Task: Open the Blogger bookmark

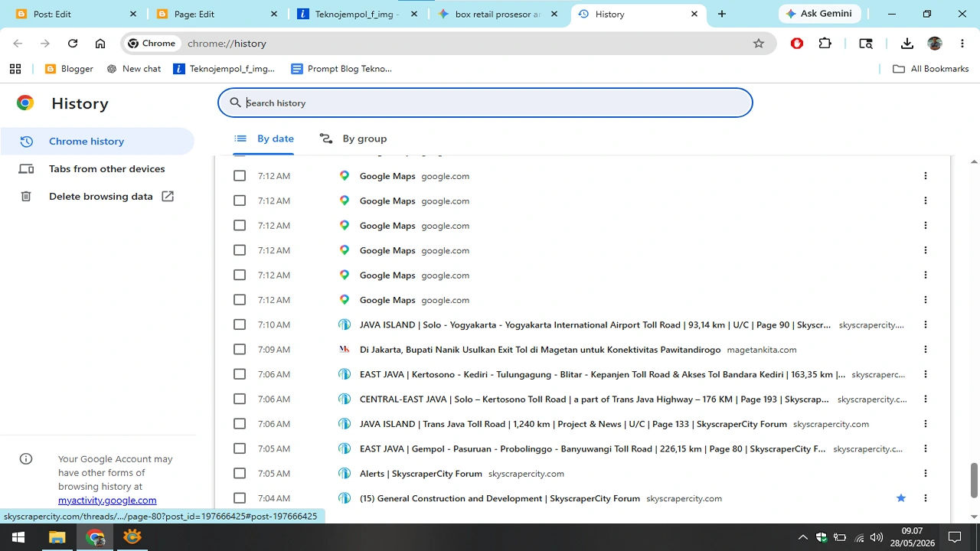Action: [70, 69]
